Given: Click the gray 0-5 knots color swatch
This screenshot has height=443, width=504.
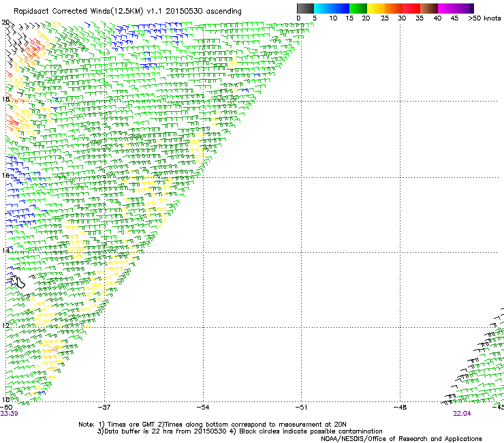Looking at the screenshot, I should pyautogui.click(x=305, y=8).
